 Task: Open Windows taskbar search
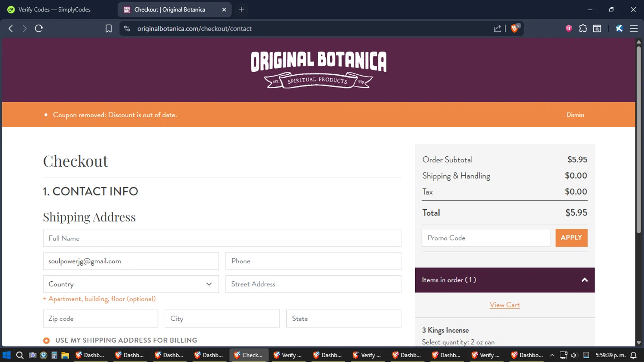point(20,355)
